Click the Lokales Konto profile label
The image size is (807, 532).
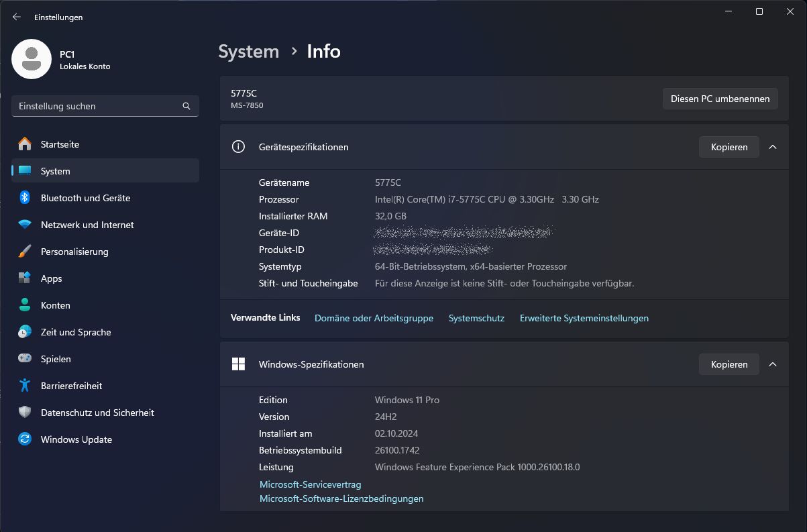point(85,66)
